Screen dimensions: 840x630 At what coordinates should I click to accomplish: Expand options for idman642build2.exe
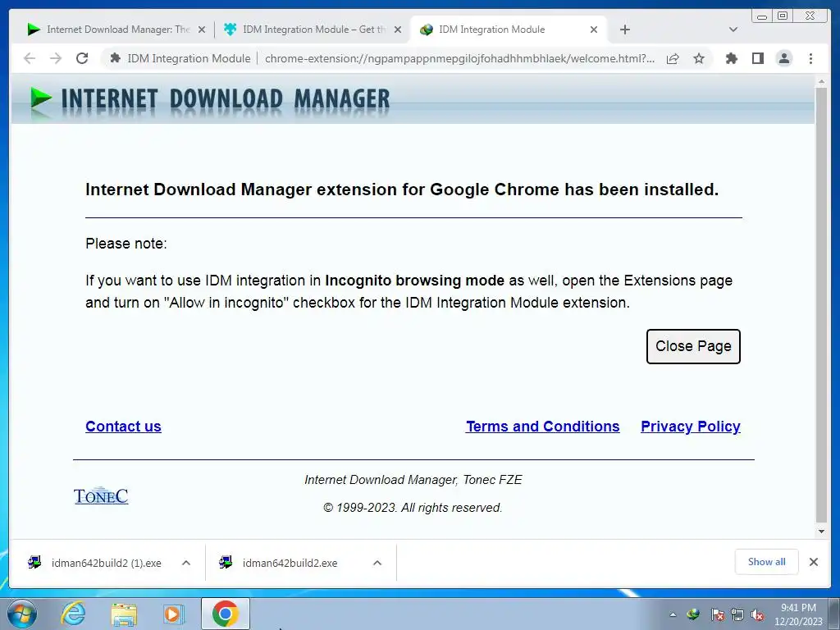[x=377, y=563]
